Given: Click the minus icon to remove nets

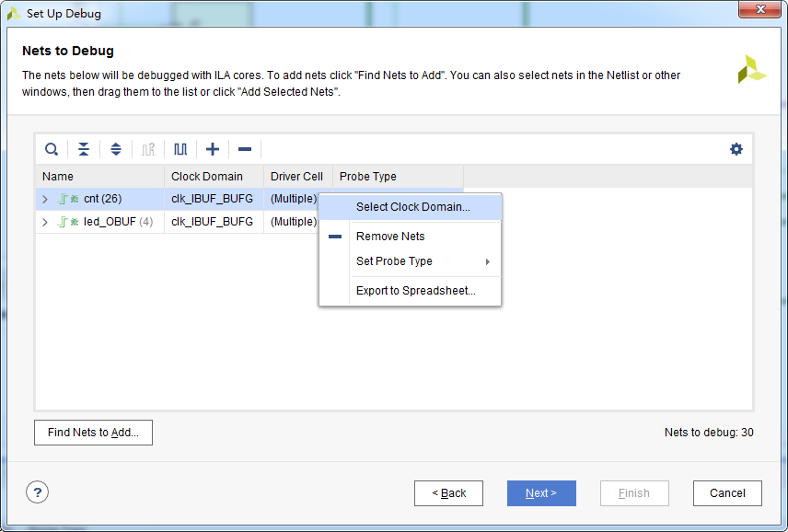Looking at the screenshot, I should point(245,149).
